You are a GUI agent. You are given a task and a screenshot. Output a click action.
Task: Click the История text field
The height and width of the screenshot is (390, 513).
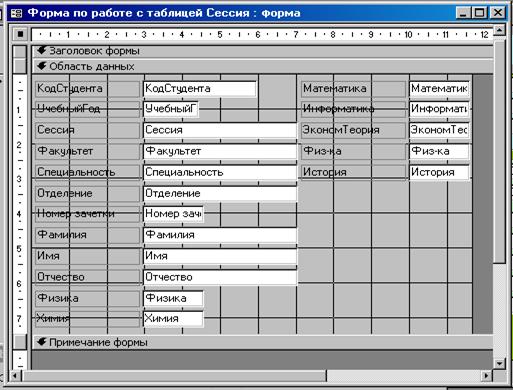pos(439,172)
